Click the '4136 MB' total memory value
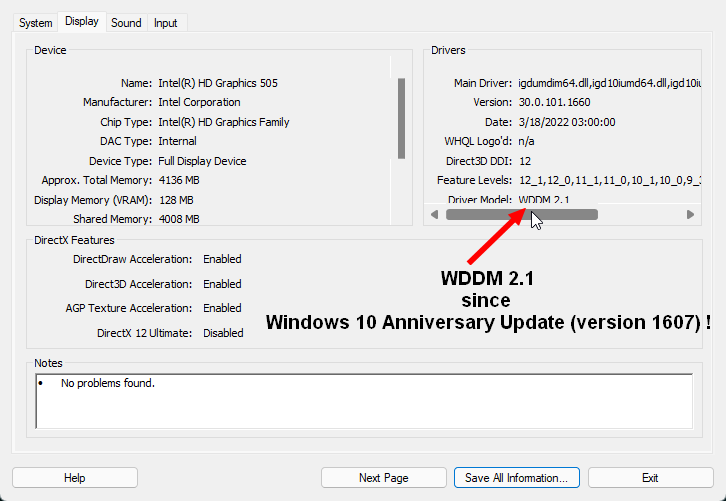Image resolution: width=726 pixels, height=501 pixels. pos(179,180)
